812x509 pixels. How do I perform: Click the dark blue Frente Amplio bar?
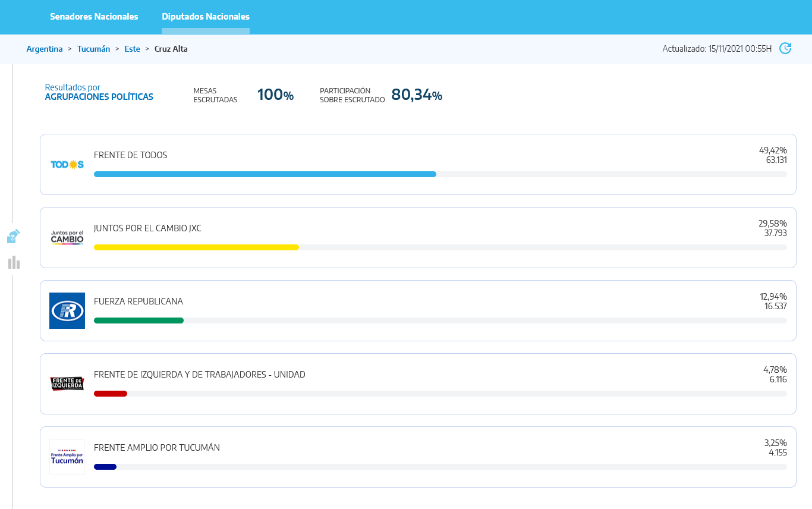pos(105,467)
